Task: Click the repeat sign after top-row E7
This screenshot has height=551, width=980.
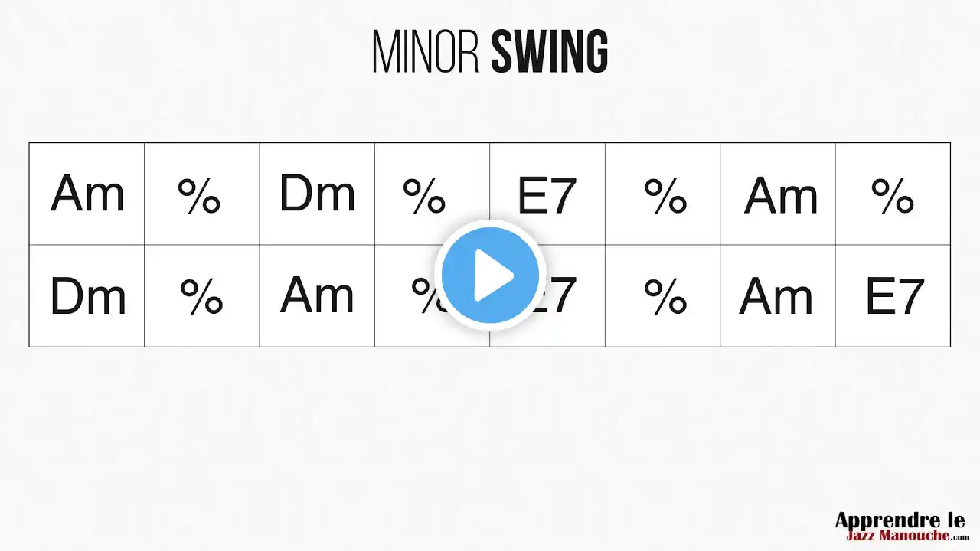Action: point(665,196)
